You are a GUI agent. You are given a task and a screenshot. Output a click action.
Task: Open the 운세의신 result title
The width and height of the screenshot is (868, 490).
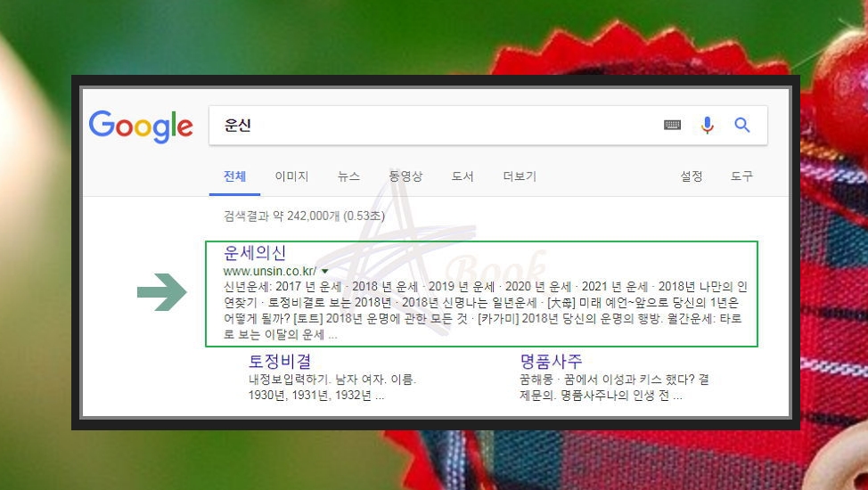[255, 253]
